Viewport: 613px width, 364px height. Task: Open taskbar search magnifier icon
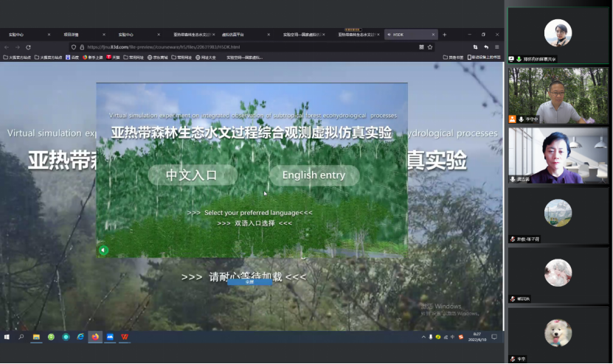pyautogui.click(x=21, y=337)
